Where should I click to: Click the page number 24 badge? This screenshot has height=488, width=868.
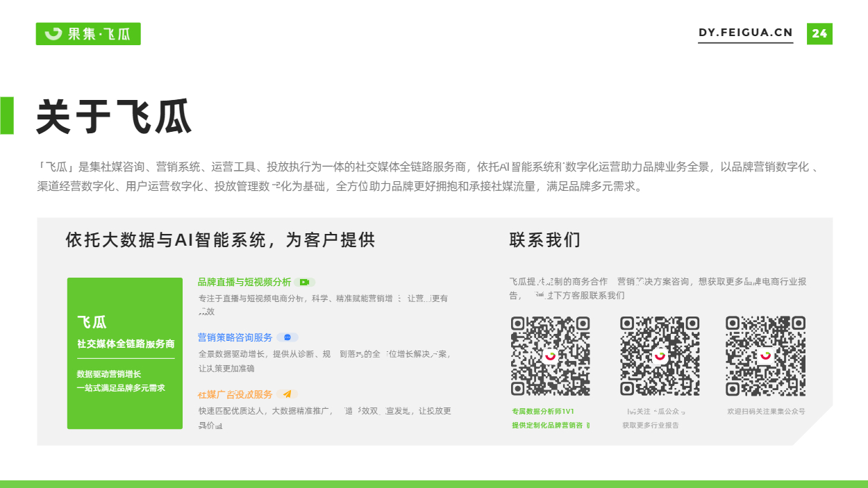pos(819,33)
